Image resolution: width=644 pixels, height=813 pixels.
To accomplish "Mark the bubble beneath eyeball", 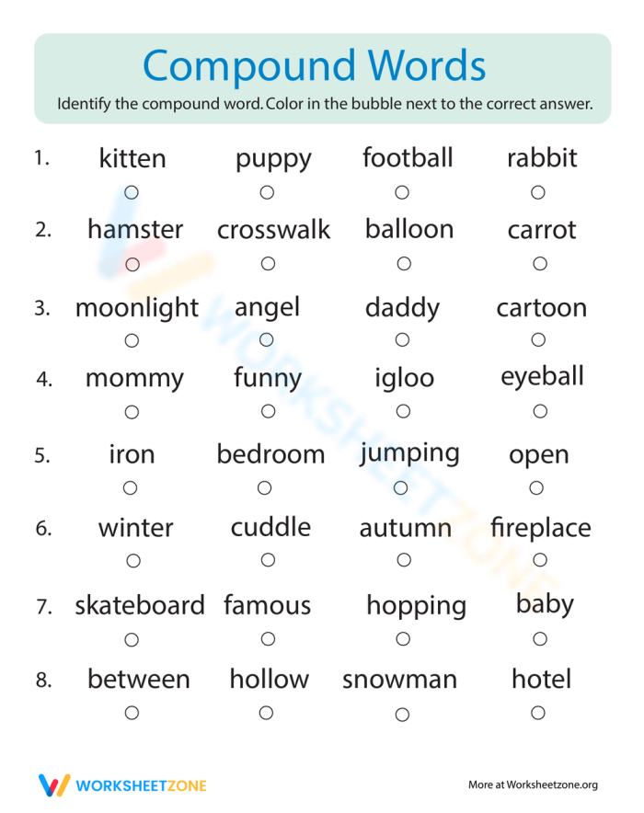I will (x=540, y=411).
